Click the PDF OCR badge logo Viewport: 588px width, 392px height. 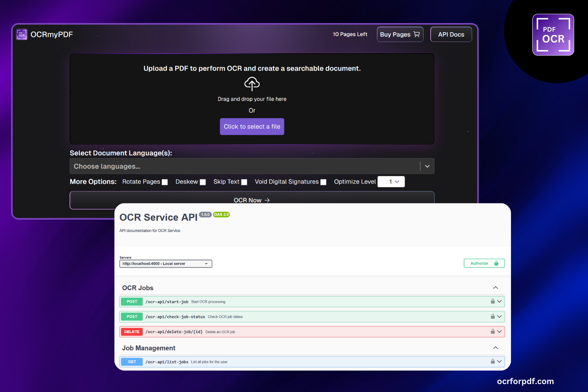(x=553, y=35)
